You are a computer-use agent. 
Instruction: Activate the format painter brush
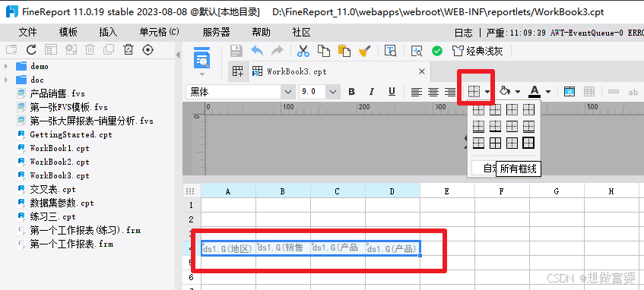point(364,51)
